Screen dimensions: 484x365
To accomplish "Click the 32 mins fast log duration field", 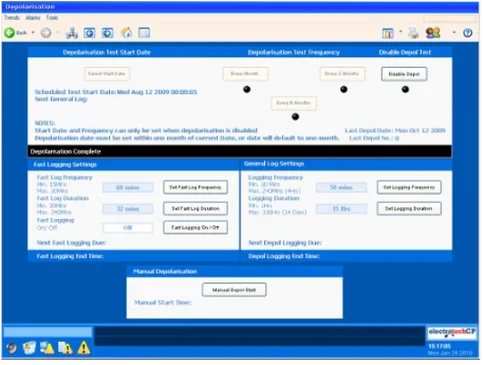I will point(128,209).
